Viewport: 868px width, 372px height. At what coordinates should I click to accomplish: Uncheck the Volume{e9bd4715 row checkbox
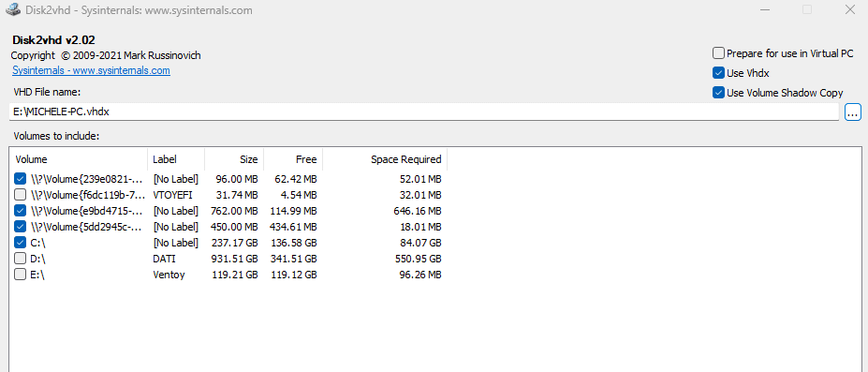pyautogui.click(x=20, y=210)
